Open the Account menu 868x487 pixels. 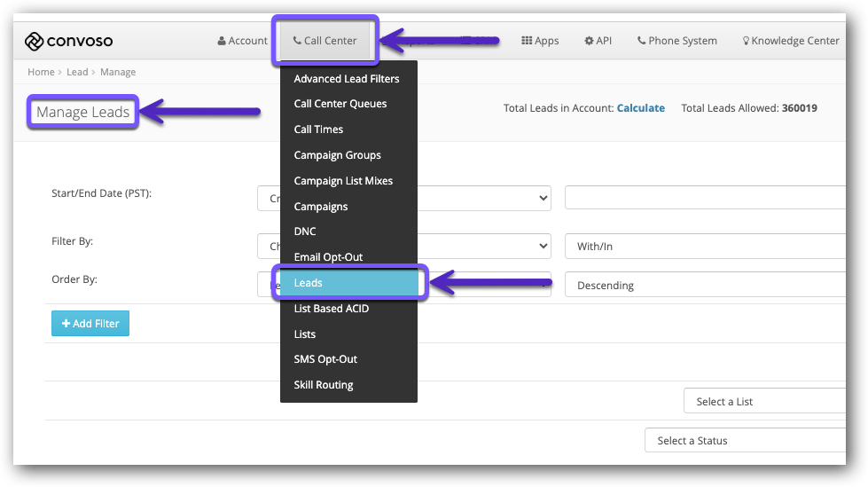(242, 41)
